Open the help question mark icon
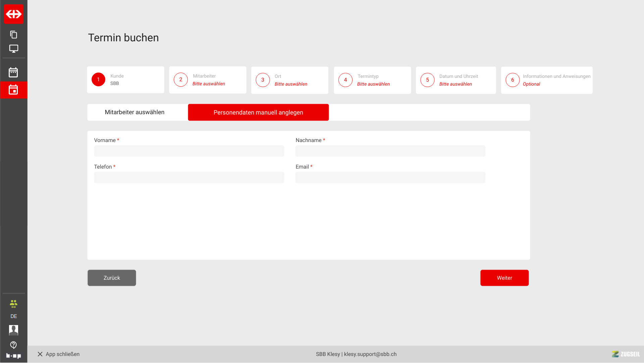The height and width of the screenshot is (363, 644). click(x=13, y=345)
